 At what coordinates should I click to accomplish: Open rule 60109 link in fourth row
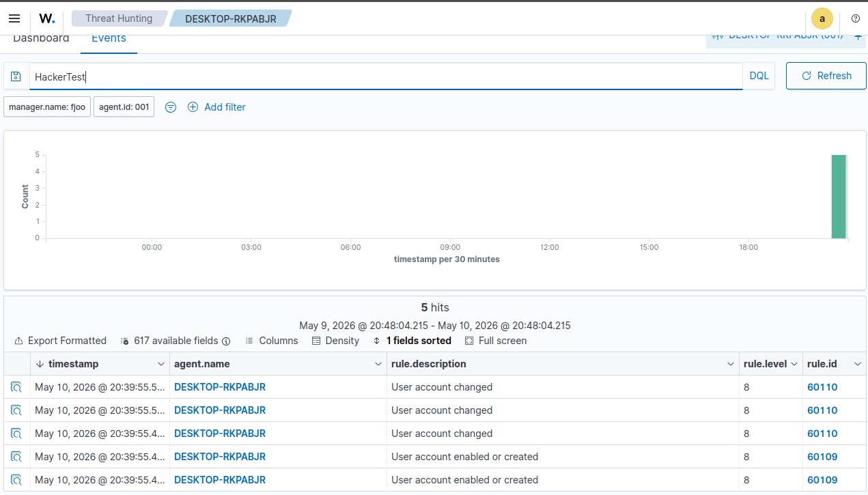822,457
